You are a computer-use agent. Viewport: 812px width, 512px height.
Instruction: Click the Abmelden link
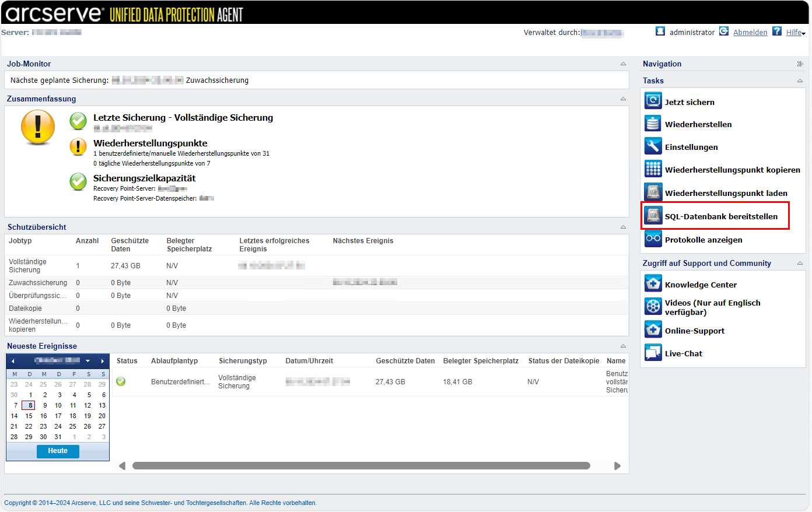click(x=750, y=33)
